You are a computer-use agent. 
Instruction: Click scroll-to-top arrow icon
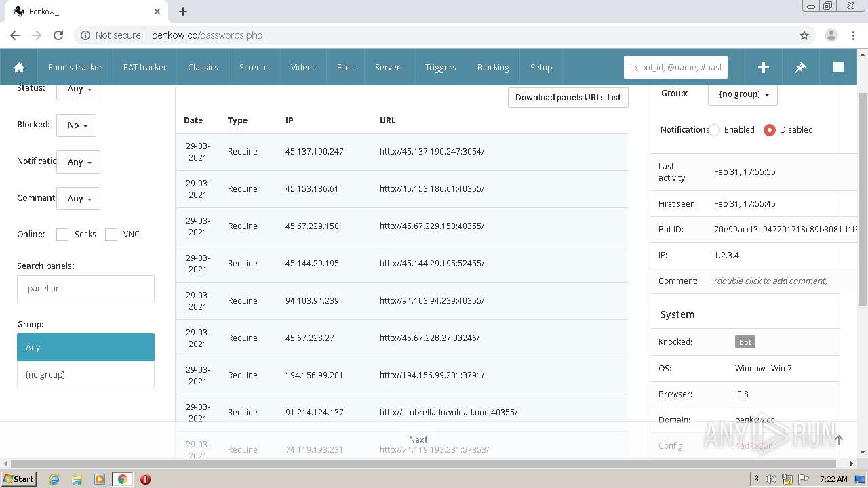pos(839,440)
